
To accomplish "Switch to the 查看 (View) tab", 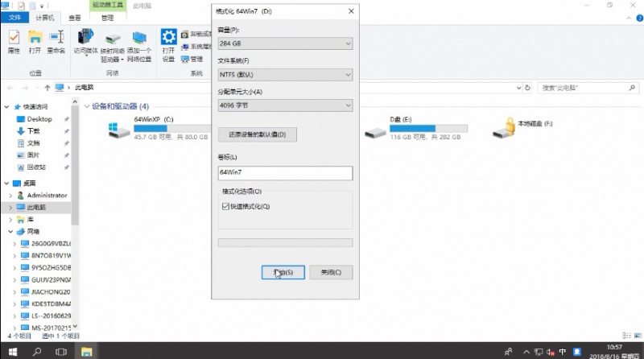I will click(x=74, y=18).
